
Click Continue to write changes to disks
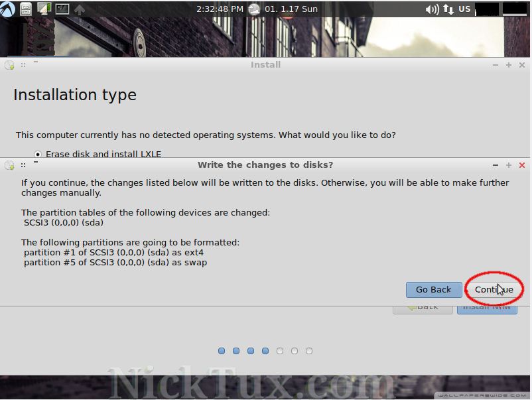pyautogui.click(x=494, y=289)
